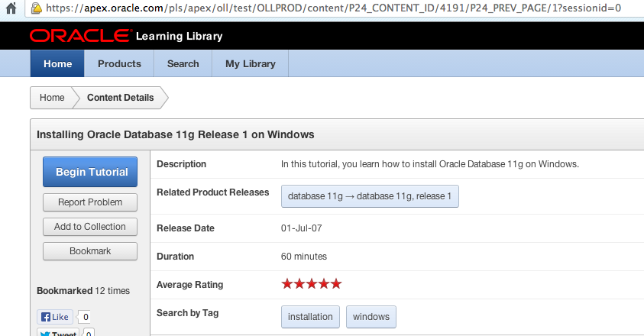
Task: Open the Home navigation tab
Action: pyautogui.click(x=57, y=63)
